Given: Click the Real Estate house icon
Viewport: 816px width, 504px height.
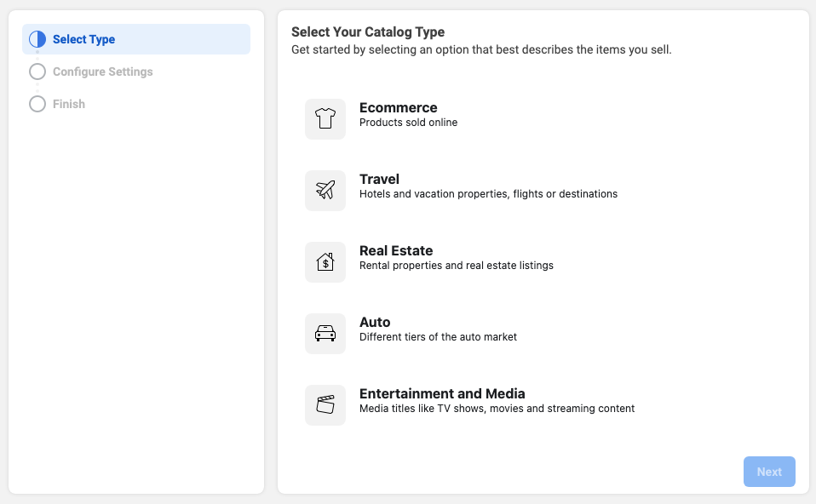Looking at the screenshot, I should click(x=325, y=262).
